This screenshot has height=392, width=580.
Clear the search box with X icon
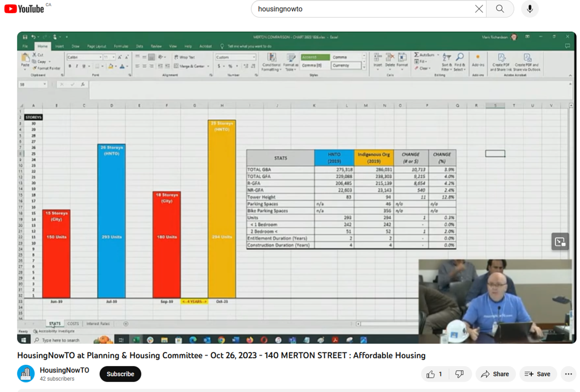[478, 9]
